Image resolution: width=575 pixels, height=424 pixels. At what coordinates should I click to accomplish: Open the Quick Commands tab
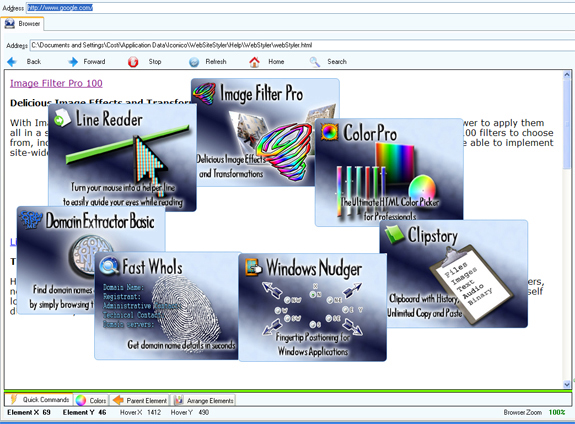39,399
